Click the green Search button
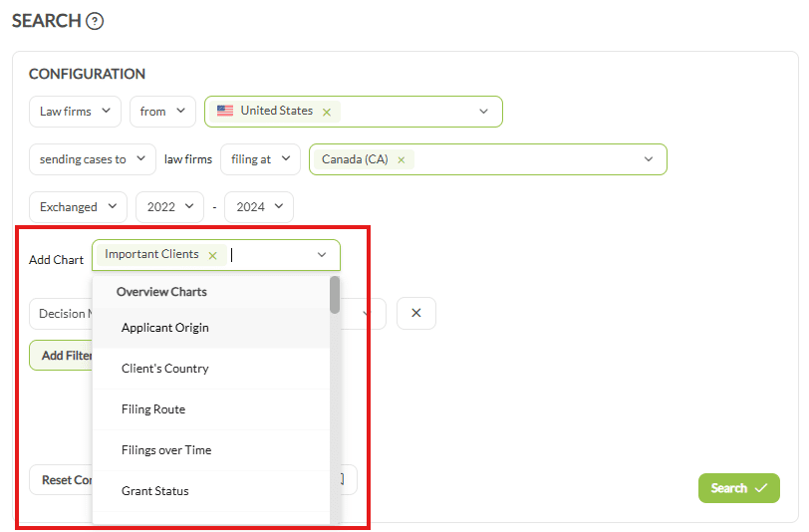Viewport: 809px width, 532px height. [x=739, y=488]
